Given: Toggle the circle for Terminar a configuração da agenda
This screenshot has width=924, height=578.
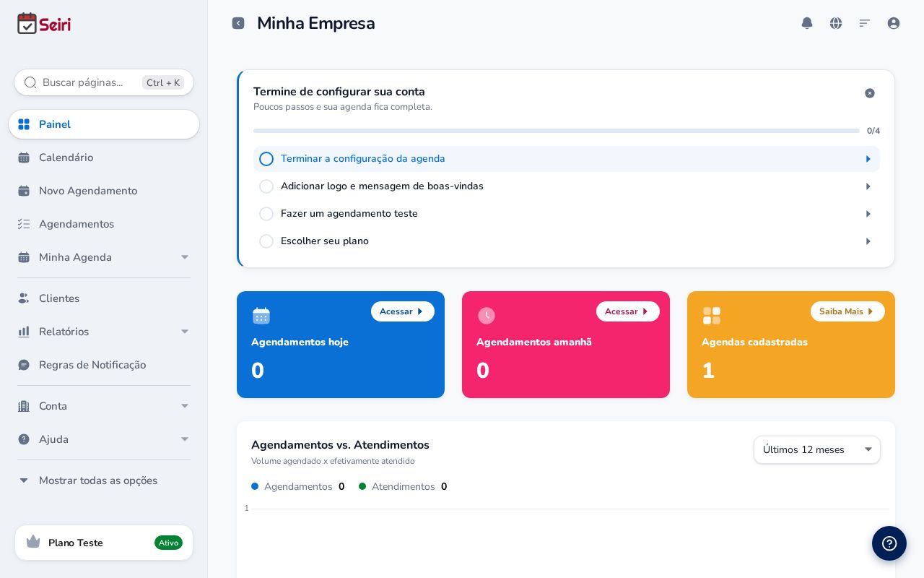Looking at the screenshot, I should [266, 159].
